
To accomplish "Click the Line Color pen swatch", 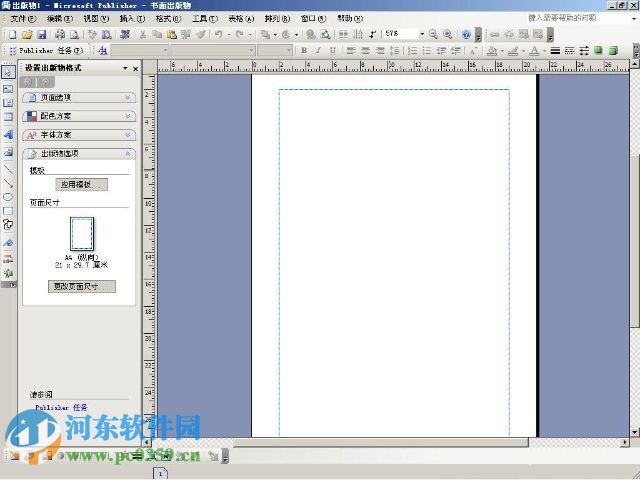I will [513, 51].
